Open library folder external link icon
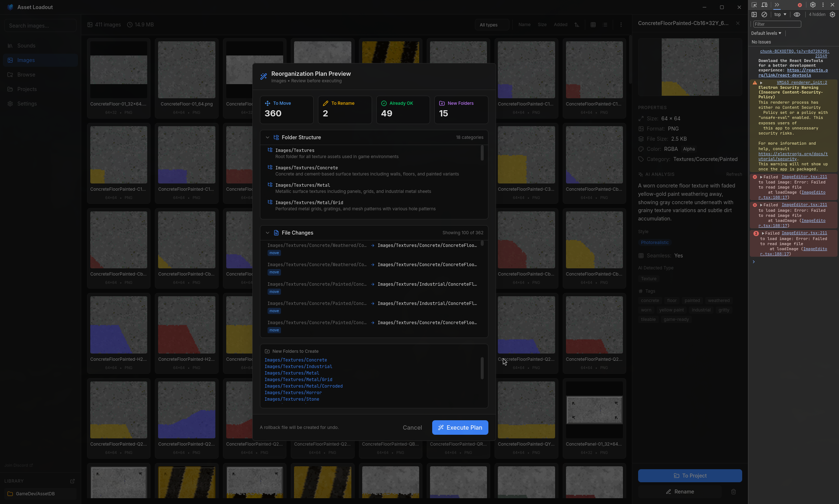The image size is (839, 504). tap(72, 481)
